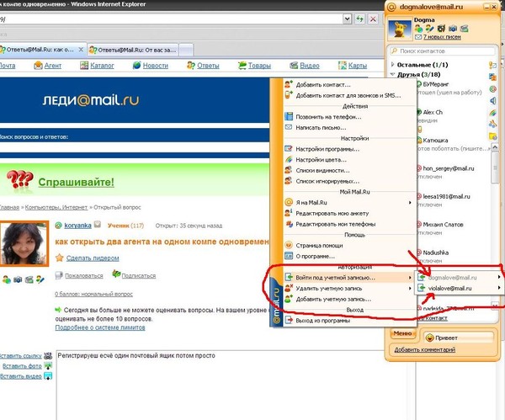Open '7 новых писем' mail link
This screenshot has height=420, width=505.
tap(442, 37)
